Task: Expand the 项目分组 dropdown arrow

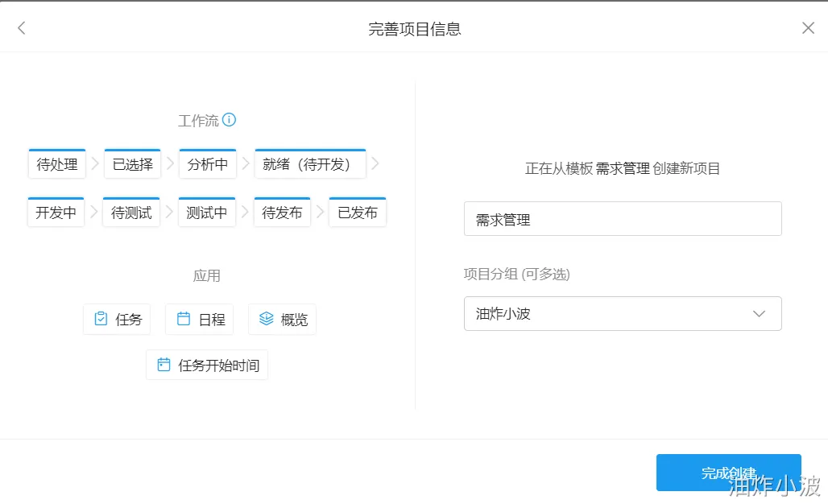Action: [759, 314]
